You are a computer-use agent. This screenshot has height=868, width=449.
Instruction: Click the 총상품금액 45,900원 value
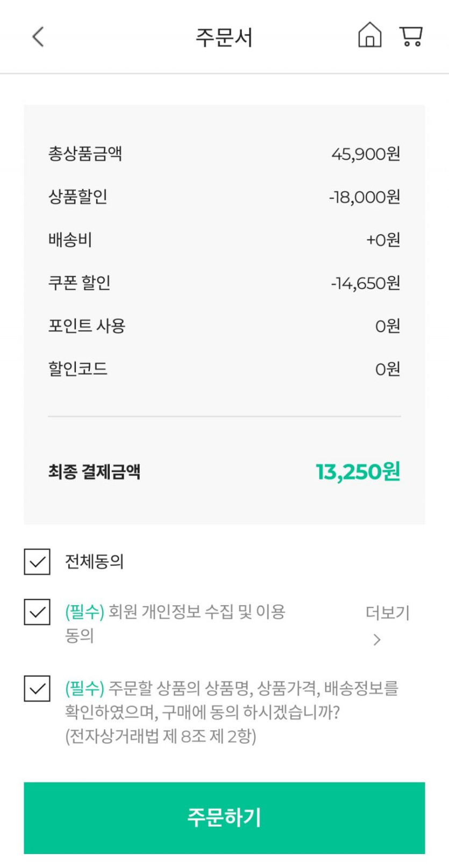[x=366, y=154]
